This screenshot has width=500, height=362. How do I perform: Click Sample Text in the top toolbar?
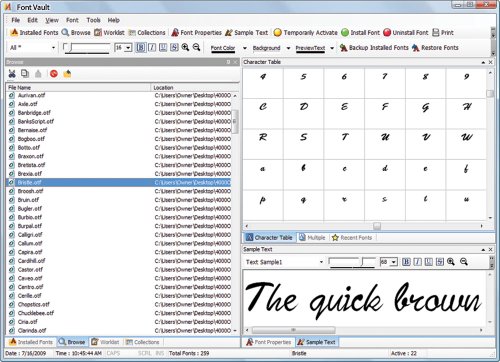point(246,32)
